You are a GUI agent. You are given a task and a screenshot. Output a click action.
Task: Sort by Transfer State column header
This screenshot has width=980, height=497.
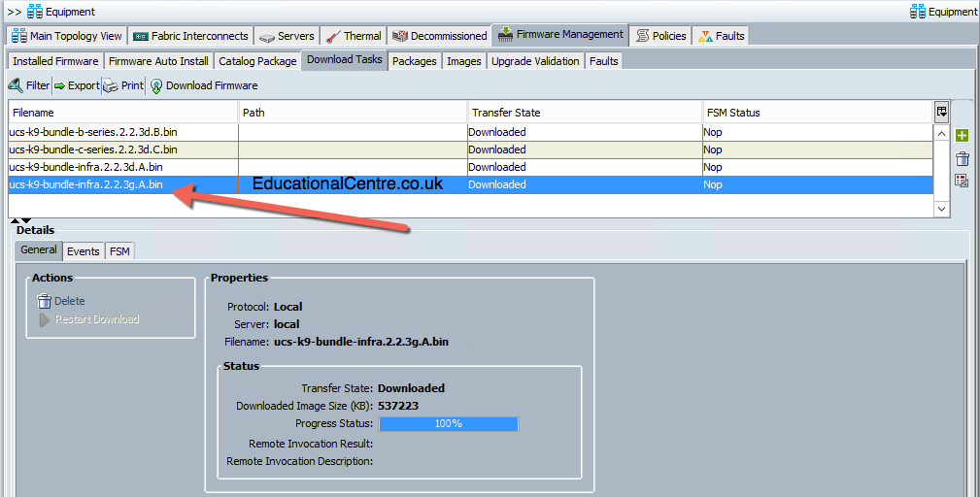(585, 113)
